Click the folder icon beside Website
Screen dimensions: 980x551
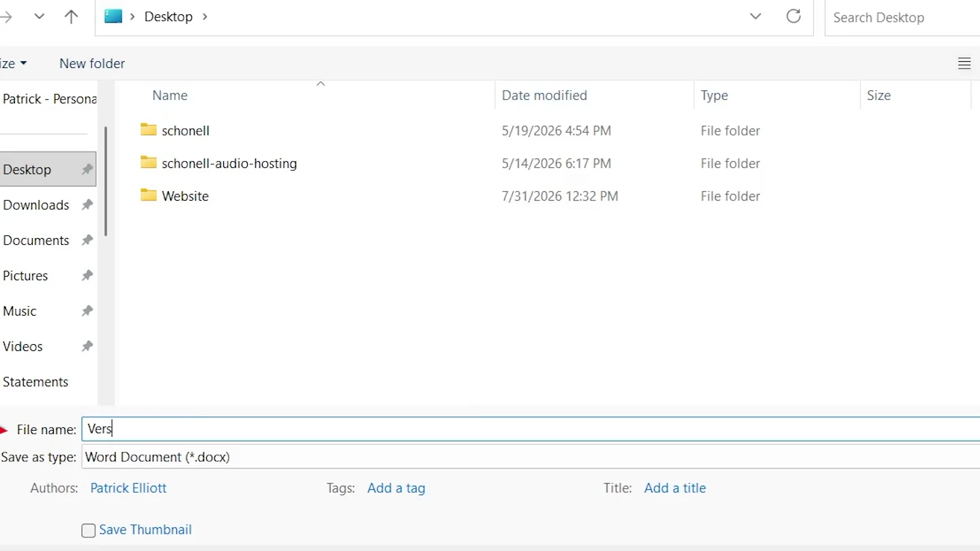[148, 195]
